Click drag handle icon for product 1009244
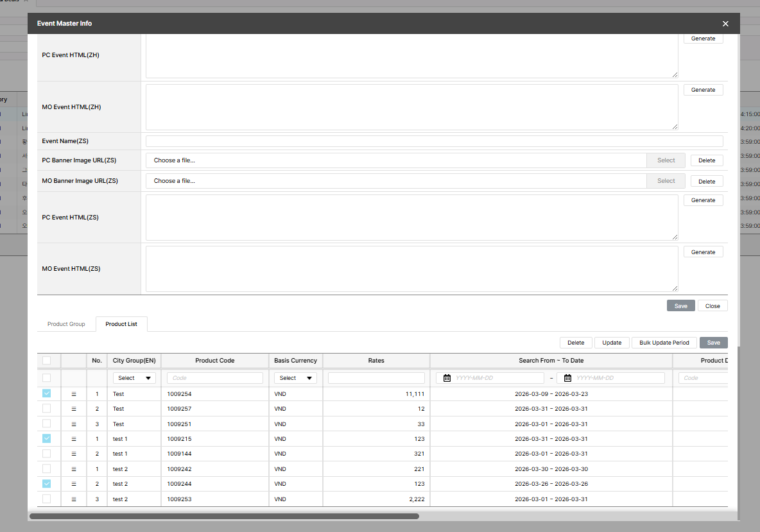Viewport: 760px width, 532px height. 74,484
